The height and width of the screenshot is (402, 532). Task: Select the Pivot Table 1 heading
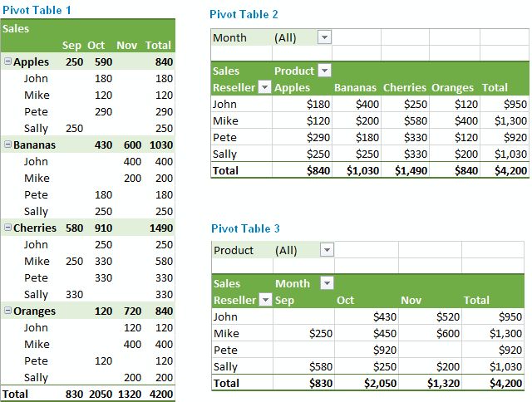click(37, 10)
